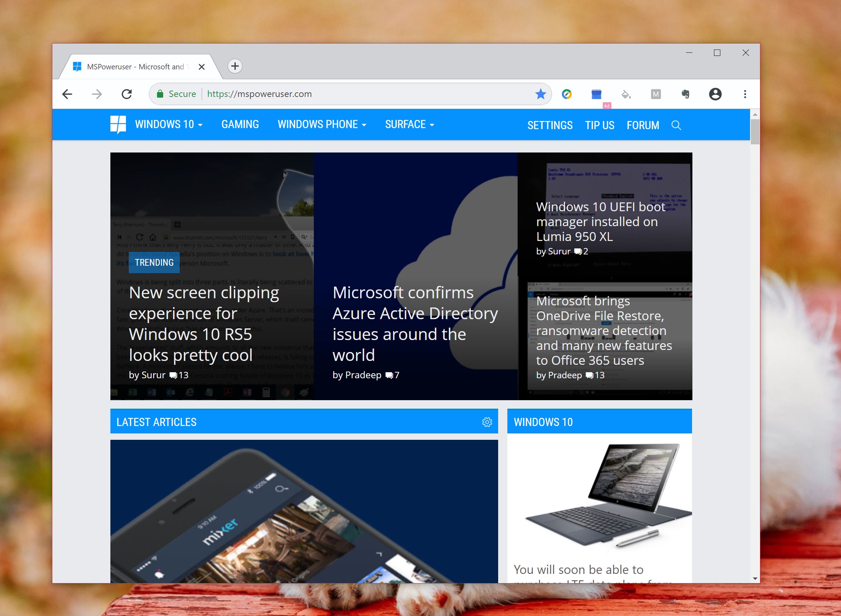Click TIP US link in navigation bar
This screenshot has height=616, width=841.
click(600, 125)
